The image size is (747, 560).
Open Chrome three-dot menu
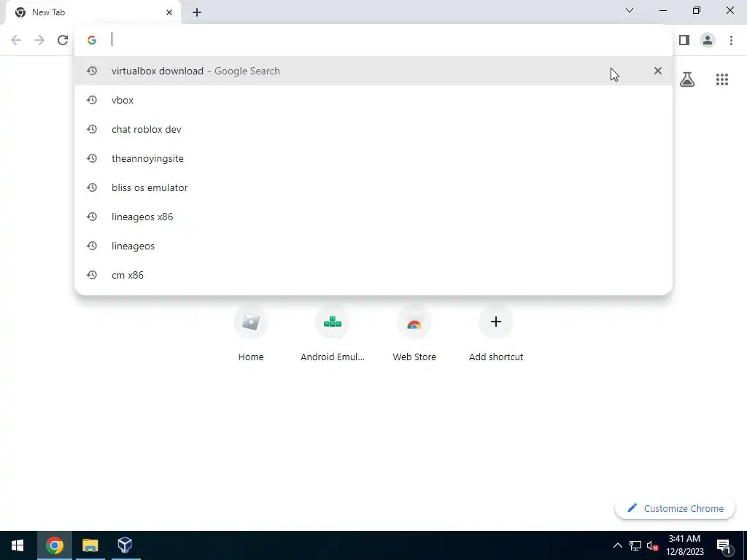pyautogui.click(x=731, y=40)
